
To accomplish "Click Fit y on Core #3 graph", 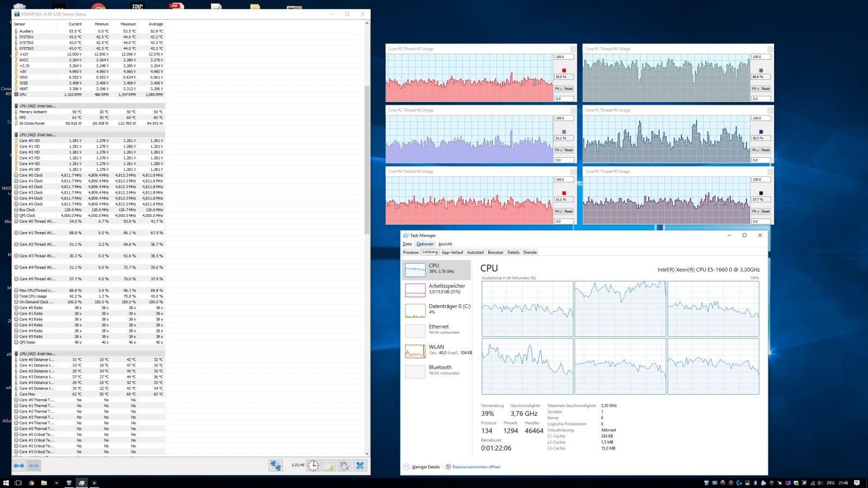I will (x=755, y=150).
